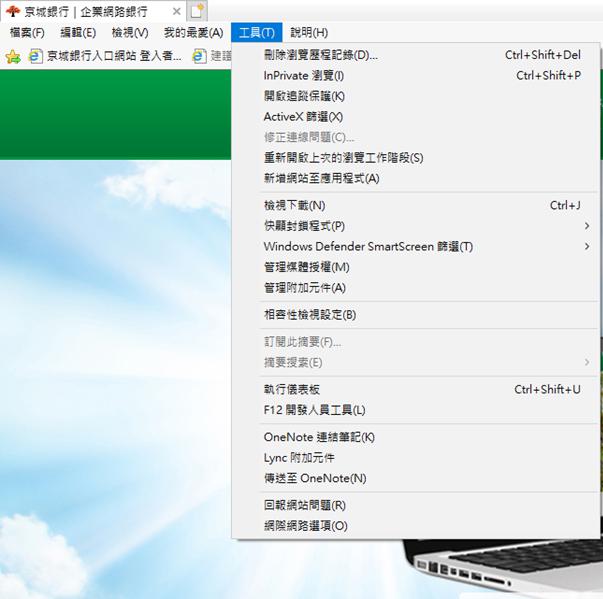Open the 京城銀行入口網站 favorites bar link
This screenshot has height=599, width=603.
tap(105, 56)
